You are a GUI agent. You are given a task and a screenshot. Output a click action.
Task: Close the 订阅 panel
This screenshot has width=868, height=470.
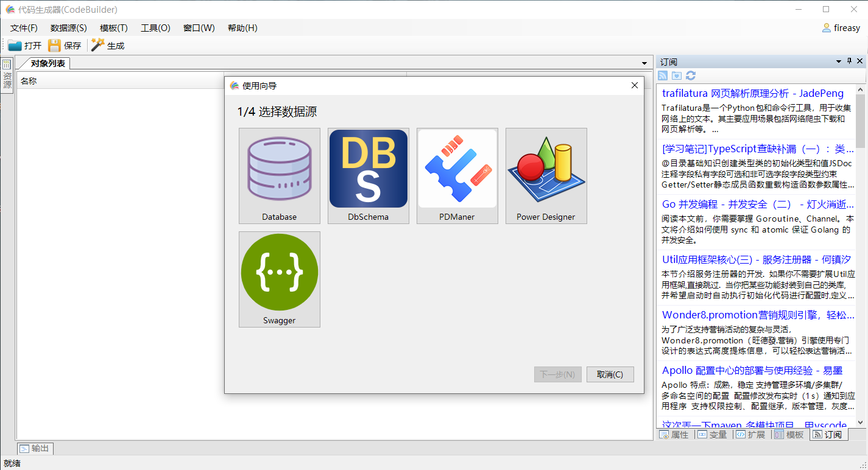click(860, 61)
